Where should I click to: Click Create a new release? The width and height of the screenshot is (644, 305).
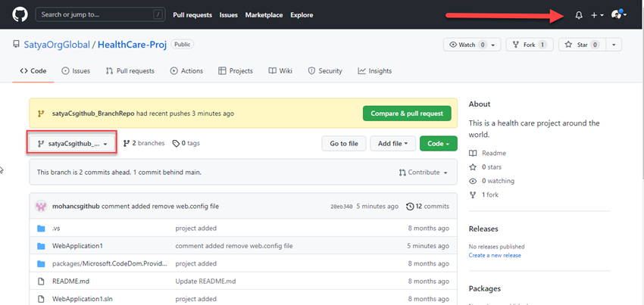[x=495, y=255]
